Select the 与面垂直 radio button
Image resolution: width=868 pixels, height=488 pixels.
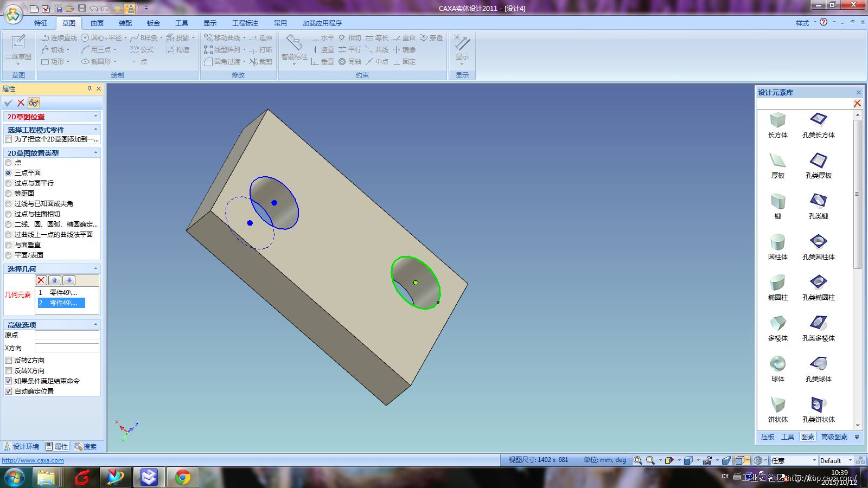click(x=8, y=245)
